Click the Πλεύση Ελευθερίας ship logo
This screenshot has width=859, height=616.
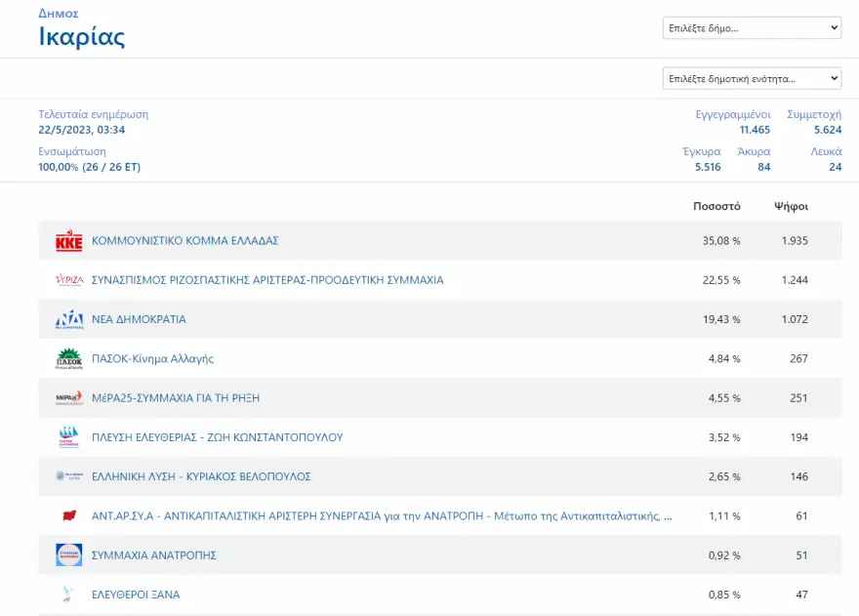[x=69, y=437]
